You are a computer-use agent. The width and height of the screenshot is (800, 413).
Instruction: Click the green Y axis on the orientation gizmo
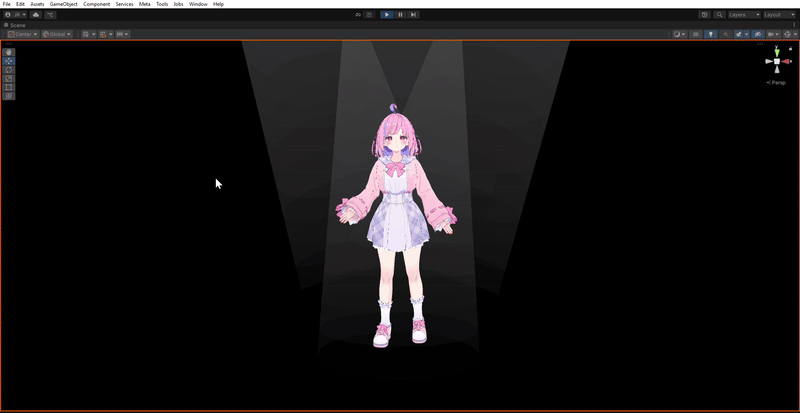point(777,52)
